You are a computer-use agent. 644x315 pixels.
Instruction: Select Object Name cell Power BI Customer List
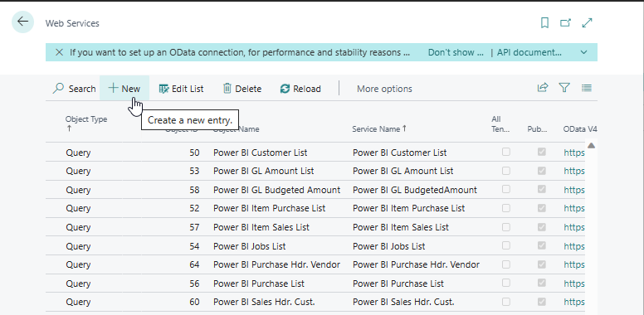(x=260, y=153)
